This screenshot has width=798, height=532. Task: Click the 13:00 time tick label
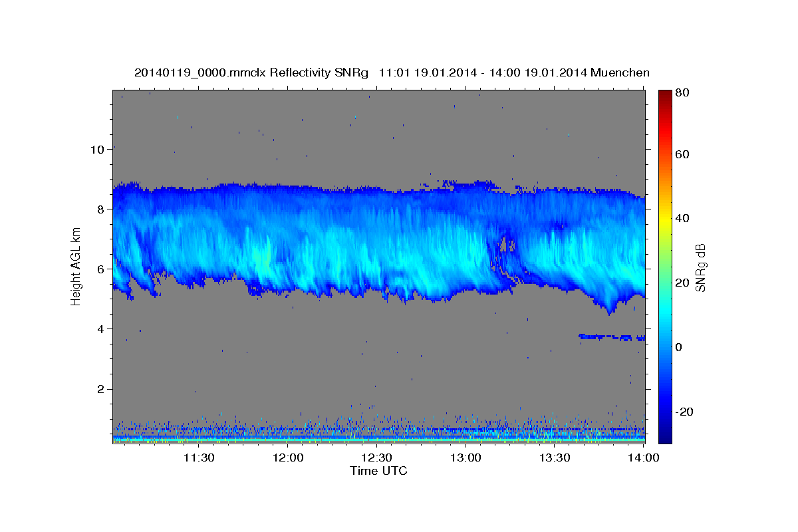[x=466, y=458]
